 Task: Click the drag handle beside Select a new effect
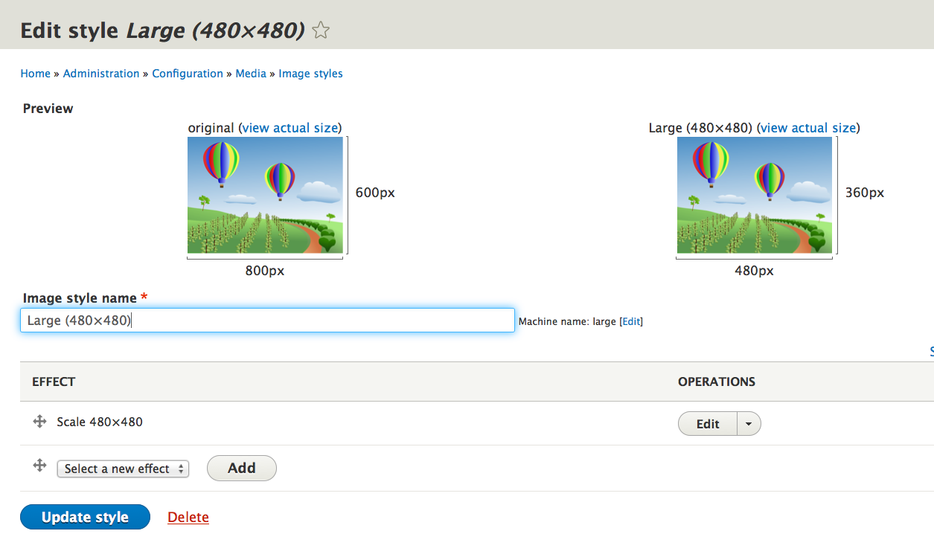click(x=40, y=466)
